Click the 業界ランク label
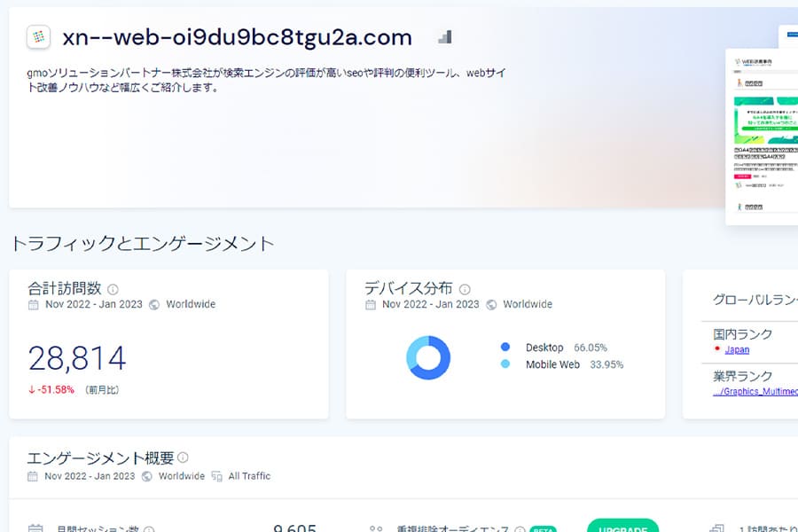The width and height of the screenshot is (798, 532). tap(742, 376)
